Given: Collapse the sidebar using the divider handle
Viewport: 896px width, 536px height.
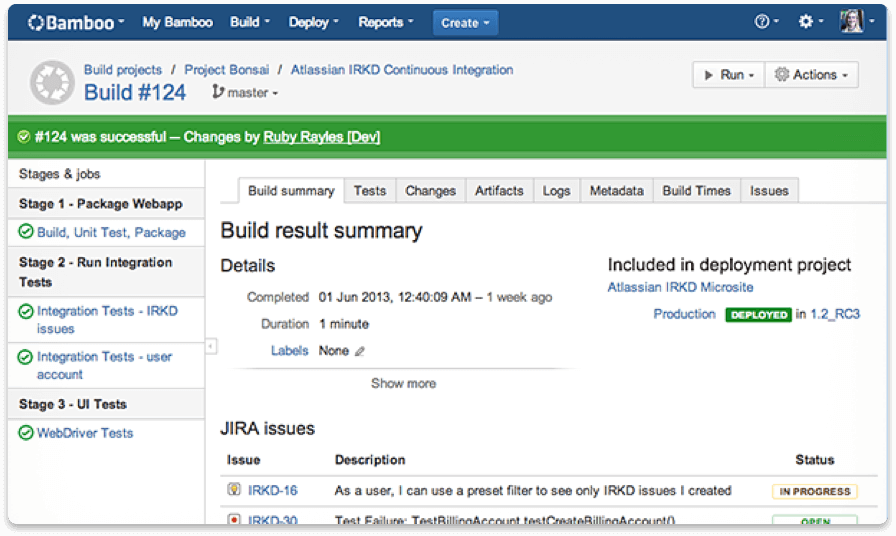Looking at the screenshot, I should (x=210, y=346).
